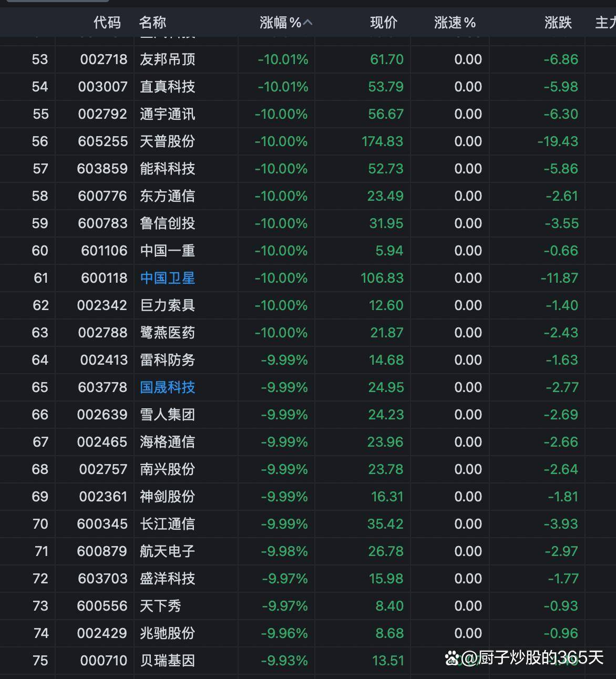The width and height of the screenshot is (616, 679).
Task: Open the 中国卫星 stock link
Action: click(x=167, y=278)
